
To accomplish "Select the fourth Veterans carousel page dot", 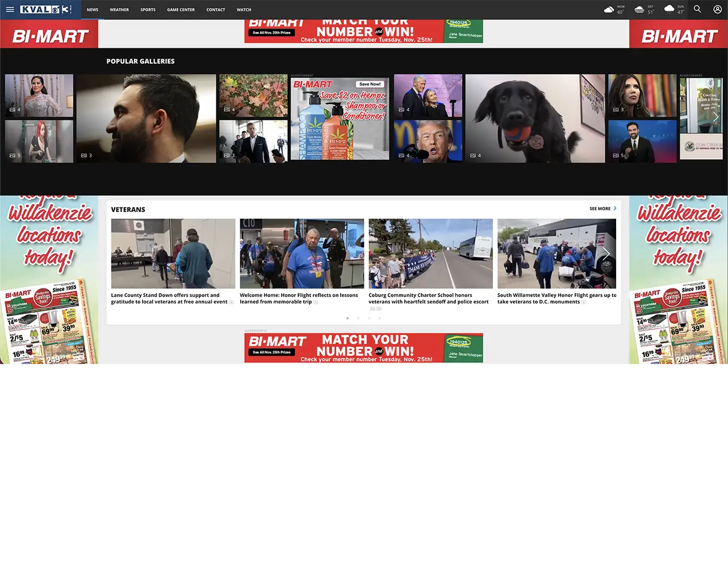I will pos(379,318).
